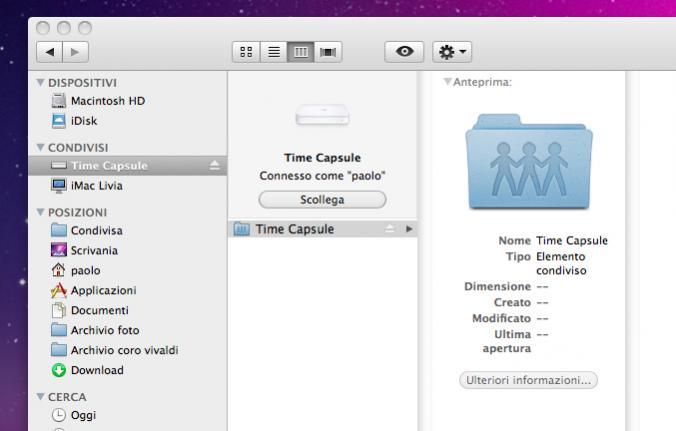Viewport: 676px width, 431px height.
Task: Click the paolo house icon
Action: tap(58, 270)
